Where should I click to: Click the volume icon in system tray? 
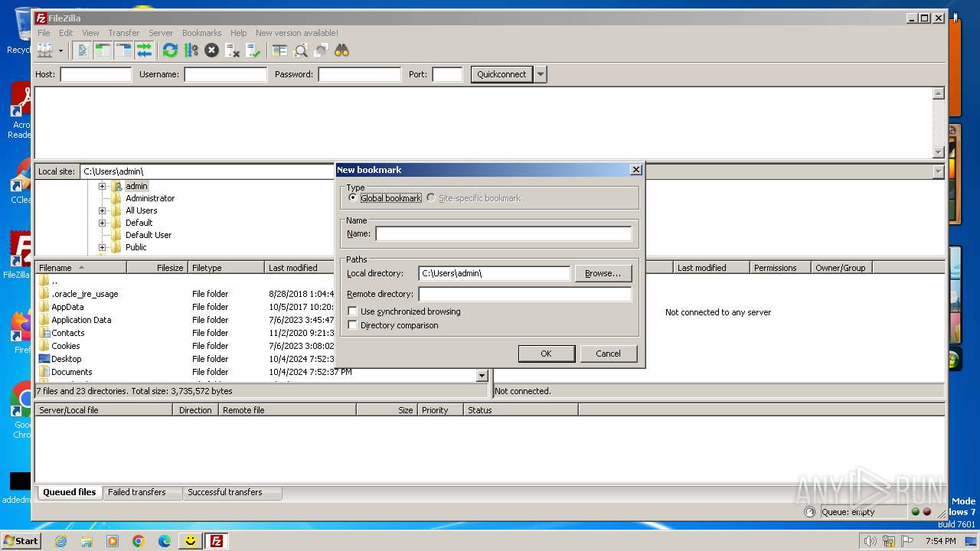pyautogui.click(x=871, y=541)
